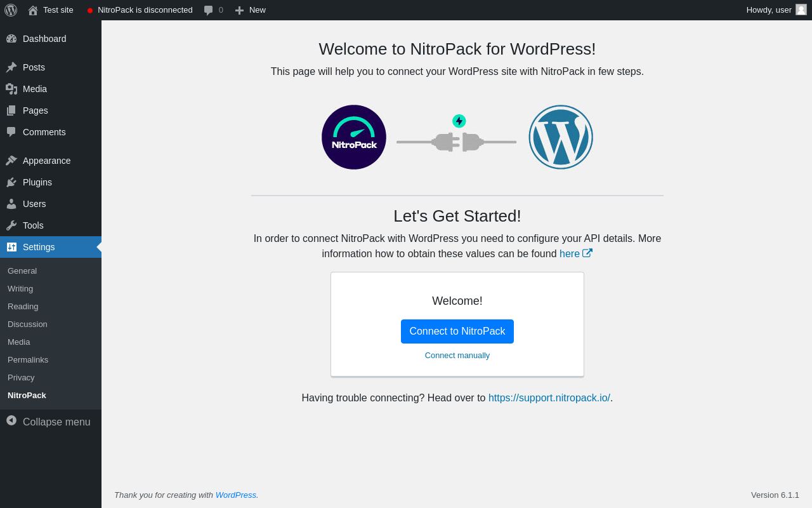
Task: Click the Settings sliders icon
Action: [11, 247]
